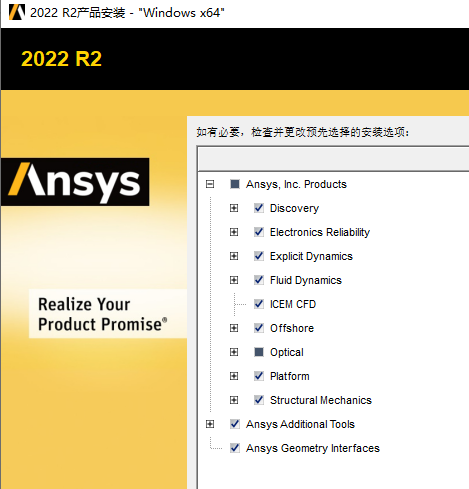Uncheck the Explicit Dynamics checkbox
This screenshot has width=469, height=489.
click(x=259, y=256)
